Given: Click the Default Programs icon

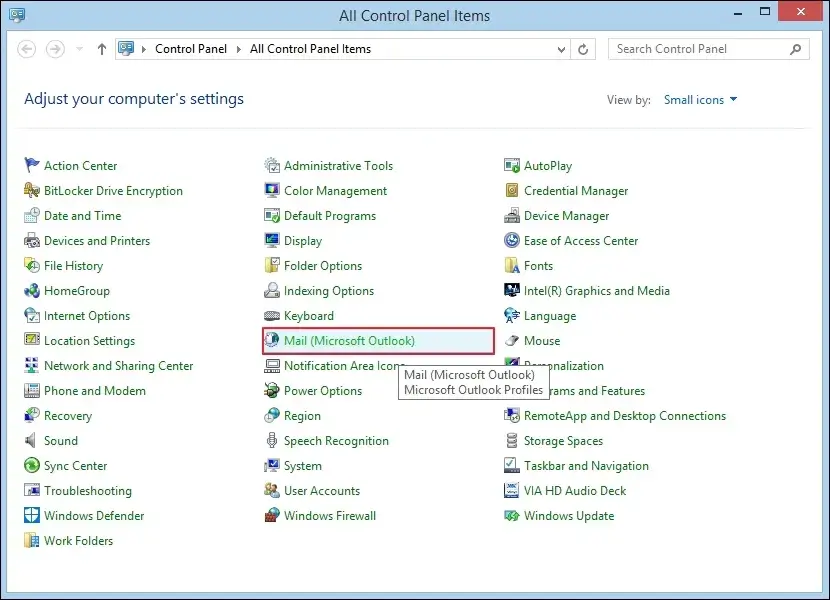Looking at the screenshot, I should pyautogui.click(x=272, y=215).
